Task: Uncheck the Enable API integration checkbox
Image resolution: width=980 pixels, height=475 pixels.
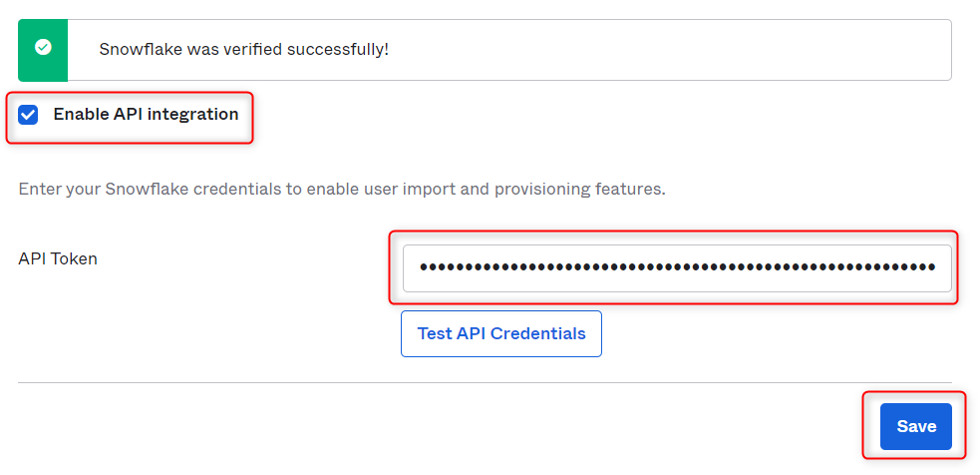Action: 28,115
